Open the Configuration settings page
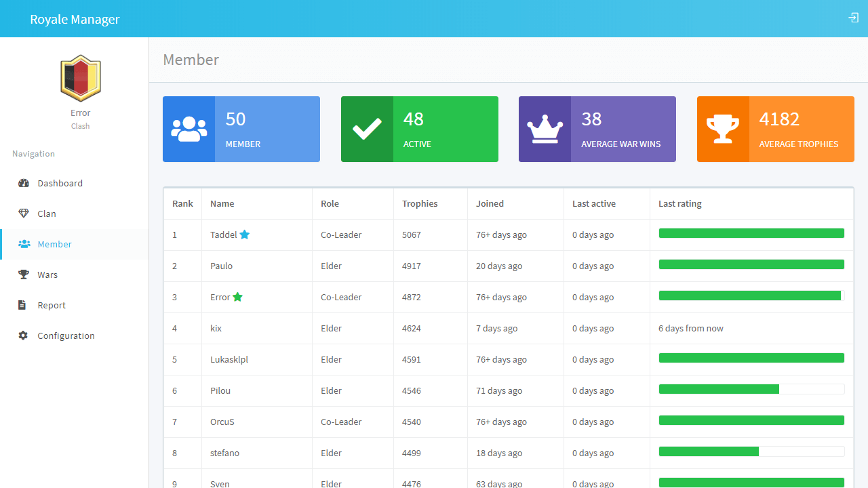Screen dimensions: 868x488 pyautogui.click(x=66, y=335)
